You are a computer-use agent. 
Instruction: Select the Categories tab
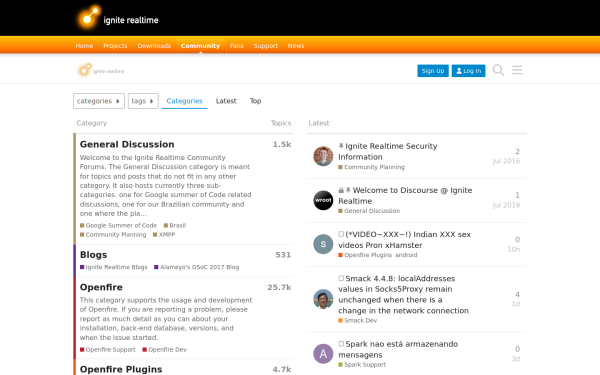click(x=184, y=101)
